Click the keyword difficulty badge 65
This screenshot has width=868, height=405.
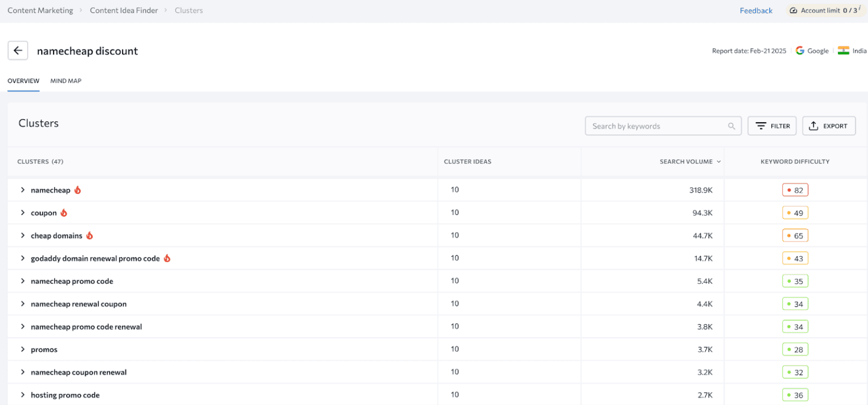pos(795,235)
